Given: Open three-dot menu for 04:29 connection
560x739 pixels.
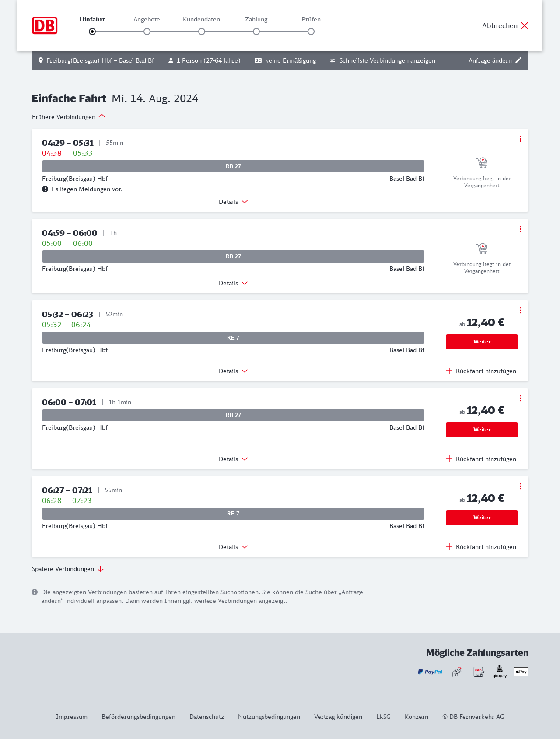Looking at the screenshot, I should pos(520,139).
